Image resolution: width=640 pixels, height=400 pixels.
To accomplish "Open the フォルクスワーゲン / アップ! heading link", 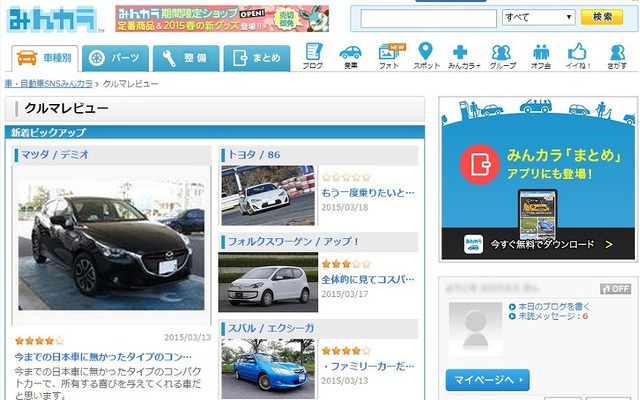I will [x=293, y=242].
